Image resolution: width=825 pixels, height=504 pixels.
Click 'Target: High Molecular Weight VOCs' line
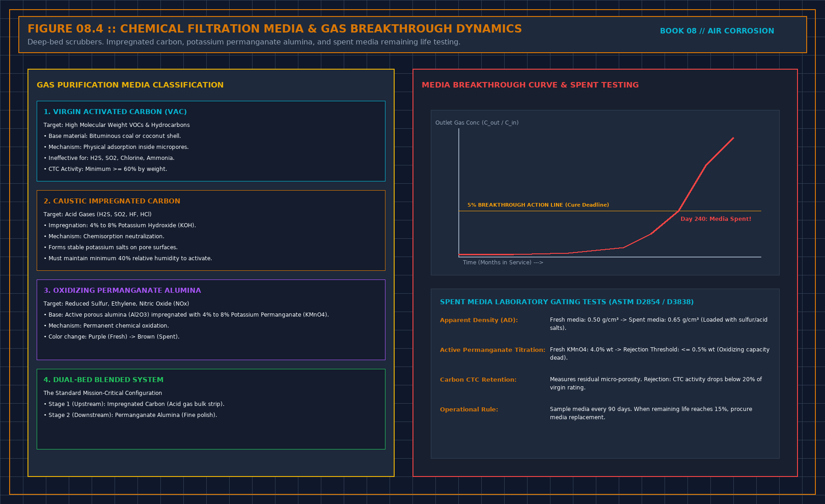116,125
